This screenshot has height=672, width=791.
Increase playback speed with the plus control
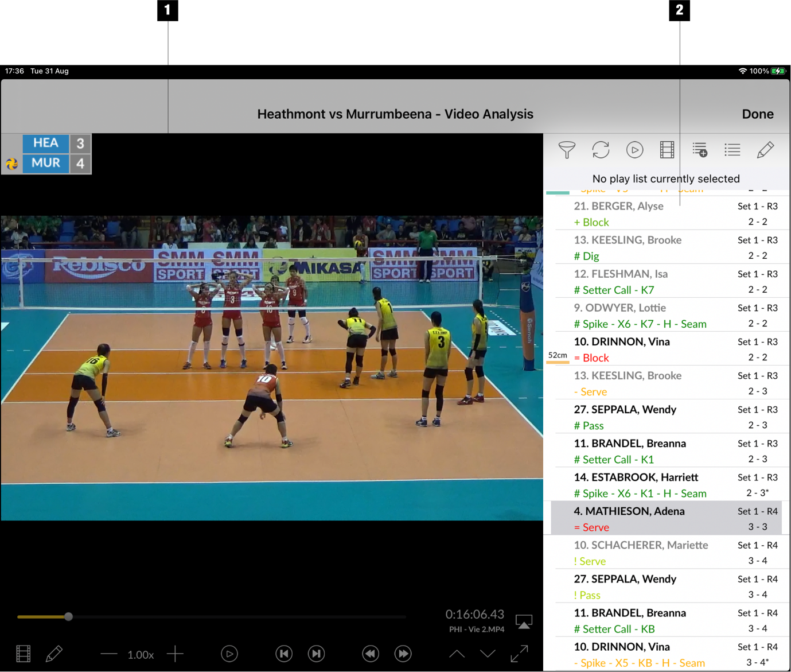point(176,654)
